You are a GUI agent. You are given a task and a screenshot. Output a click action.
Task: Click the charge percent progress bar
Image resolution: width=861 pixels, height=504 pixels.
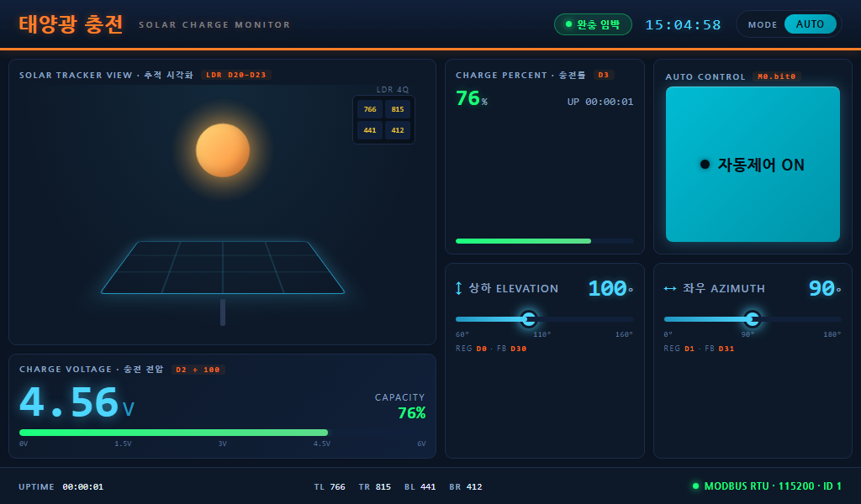pos(544,241)
